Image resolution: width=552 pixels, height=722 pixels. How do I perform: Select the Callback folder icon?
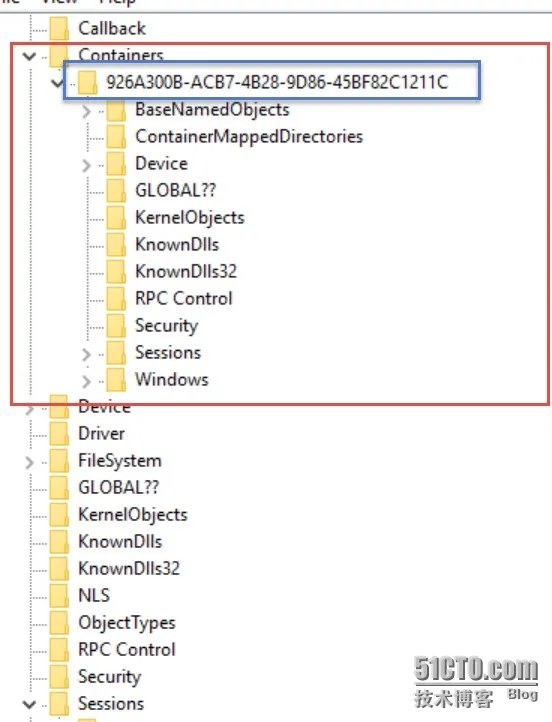59,29
